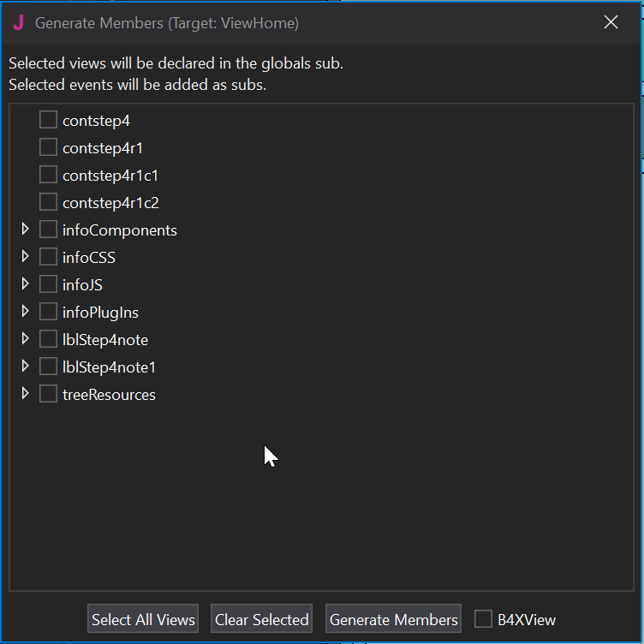The image size is (644, 644).
Task: Toggle the B4XView checkbox
Action: pyautogui.click(x=484, y=619)
